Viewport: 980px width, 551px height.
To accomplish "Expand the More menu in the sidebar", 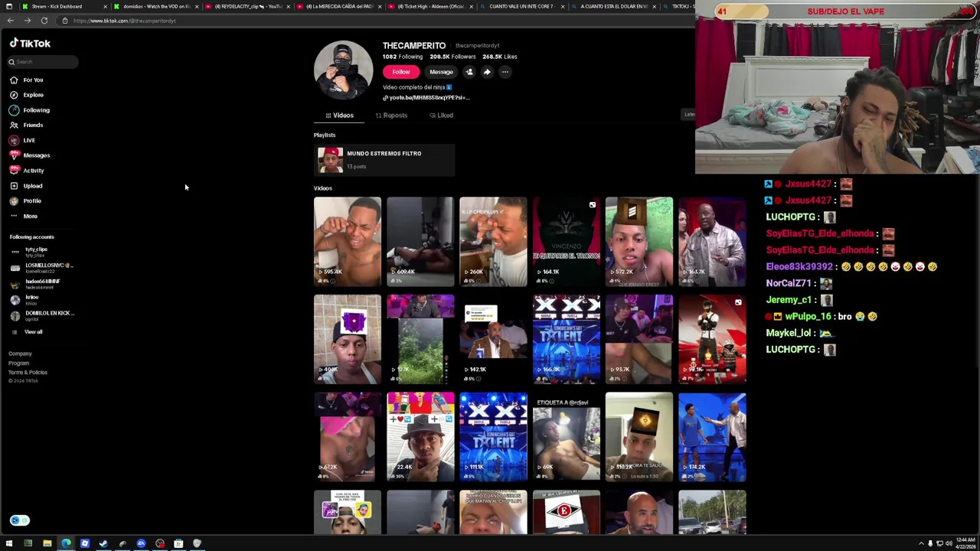I will click(23, 216).
